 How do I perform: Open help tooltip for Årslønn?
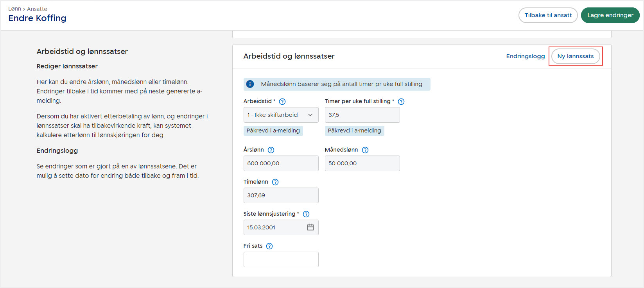click(271, 150)
